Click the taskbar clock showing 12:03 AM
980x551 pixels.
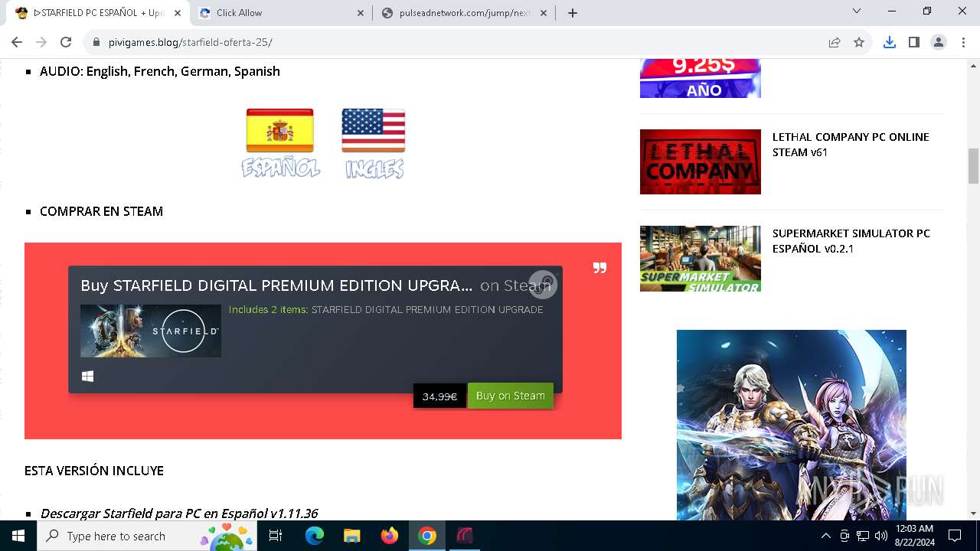click(914, 536)
